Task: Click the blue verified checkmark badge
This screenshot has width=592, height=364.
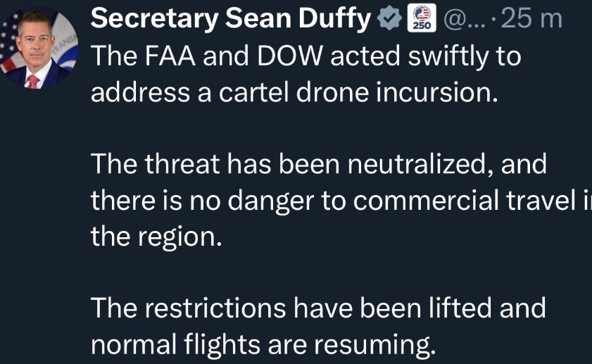Action: point(390,20)
